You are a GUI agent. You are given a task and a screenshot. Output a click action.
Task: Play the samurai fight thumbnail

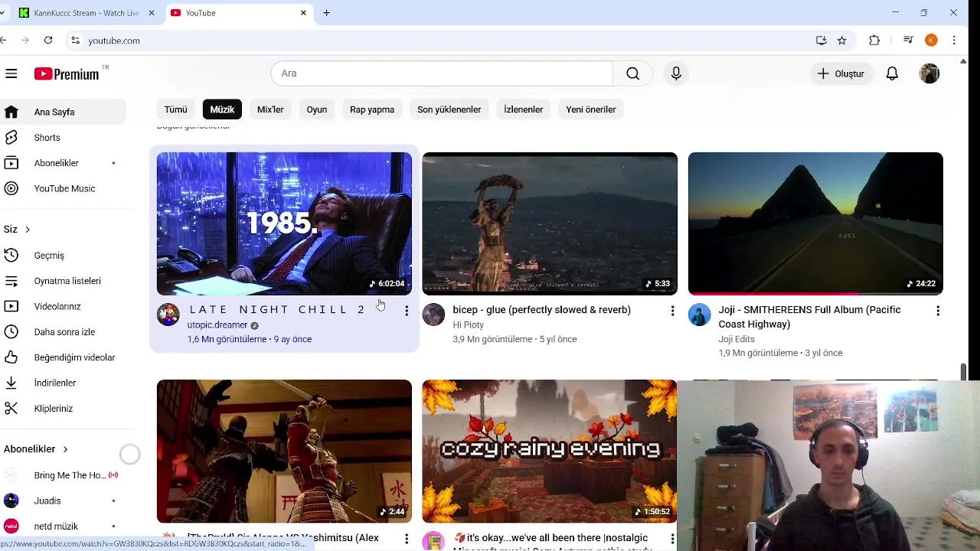[284, 452]
